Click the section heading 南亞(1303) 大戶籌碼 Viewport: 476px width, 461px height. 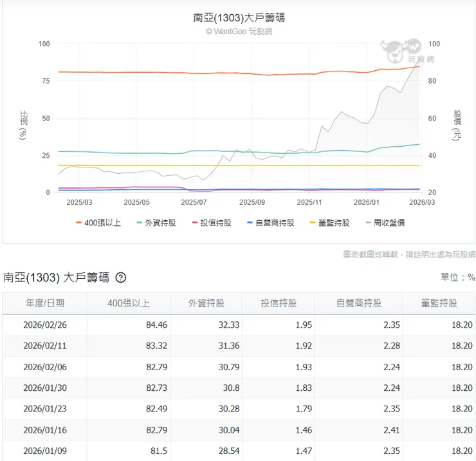56,278
